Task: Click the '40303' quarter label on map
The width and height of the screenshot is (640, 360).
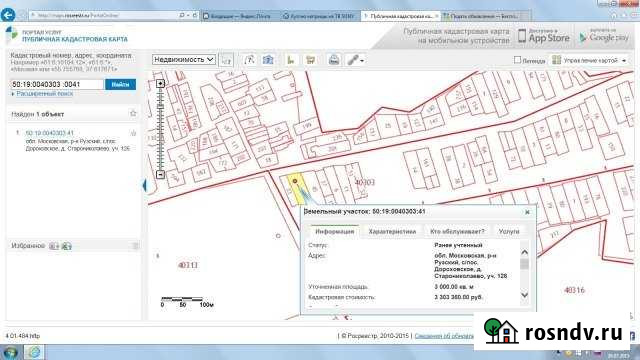Action: point(364,182)
